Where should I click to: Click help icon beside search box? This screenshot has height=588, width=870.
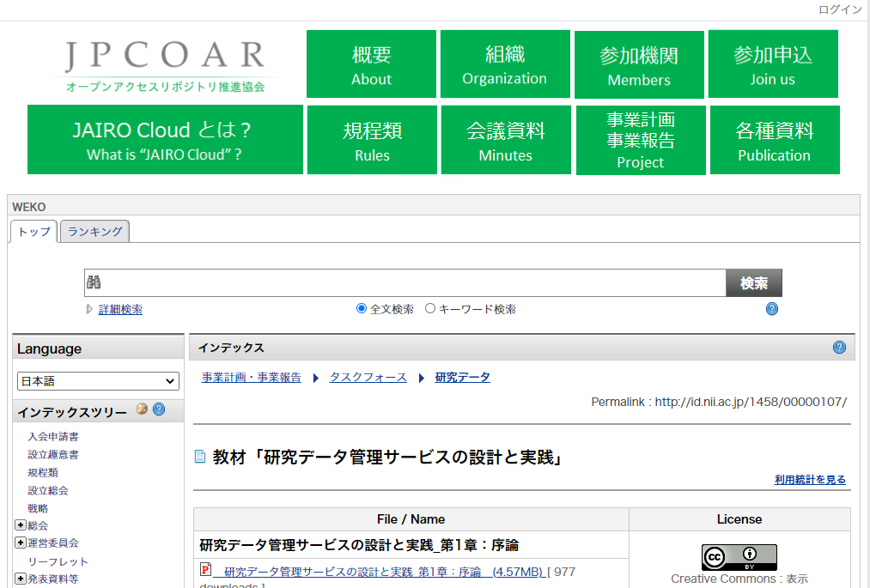(x=771, y=309)
